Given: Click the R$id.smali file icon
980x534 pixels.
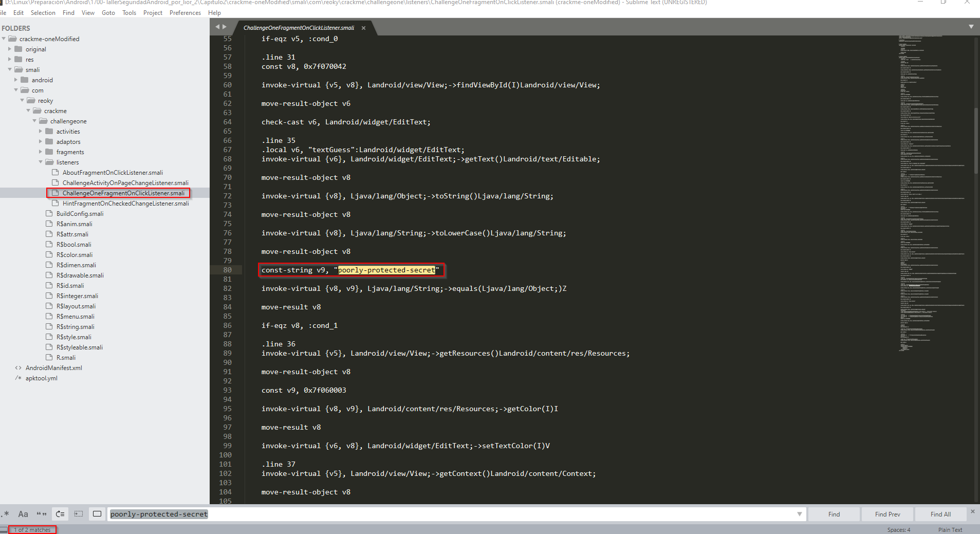Looking at the screenshot, I should point(49,285).
